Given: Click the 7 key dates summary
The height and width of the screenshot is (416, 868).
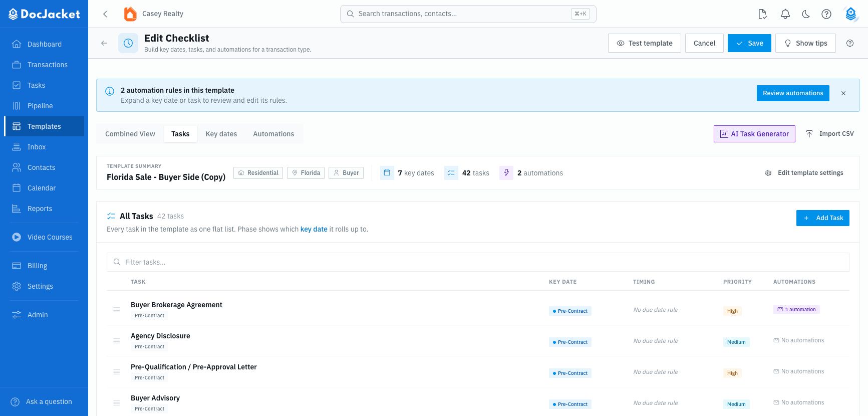Looking at the screenshot, I should (x=407, y=173).
